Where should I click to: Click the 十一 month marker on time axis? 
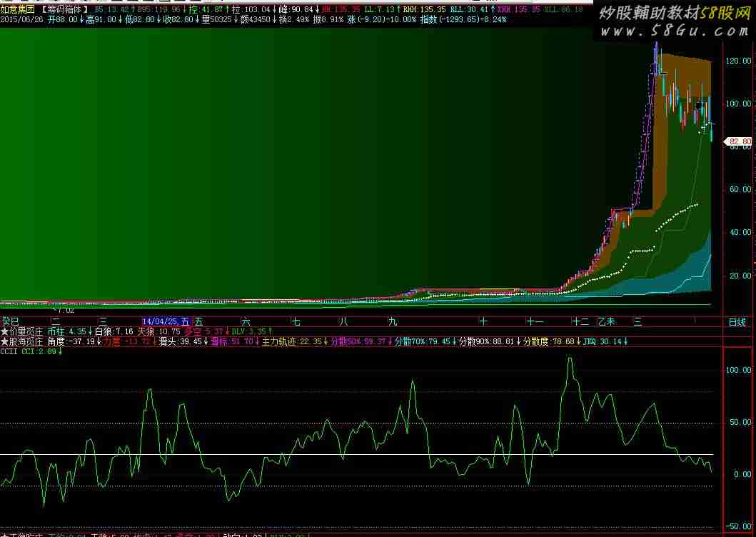(x=535, y=321)
